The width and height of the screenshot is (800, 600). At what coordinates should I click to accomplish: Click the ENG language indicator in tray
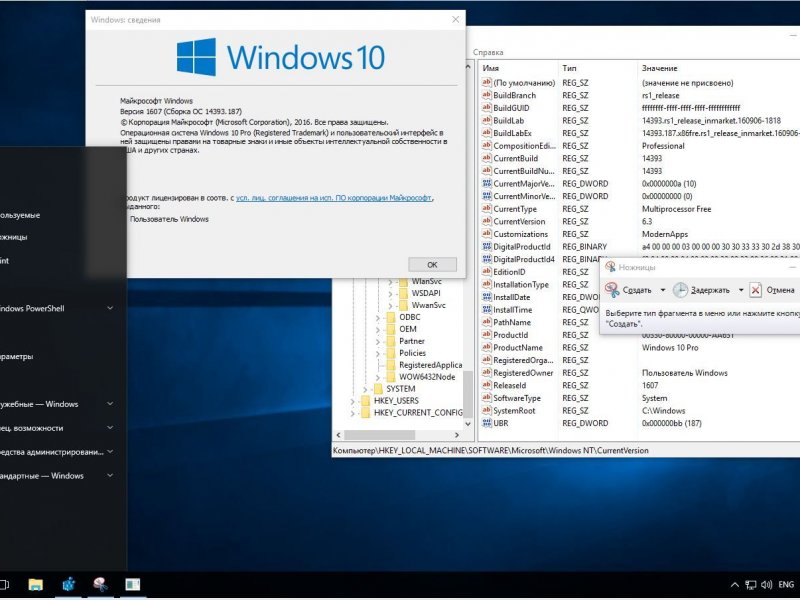click(786, 585)
